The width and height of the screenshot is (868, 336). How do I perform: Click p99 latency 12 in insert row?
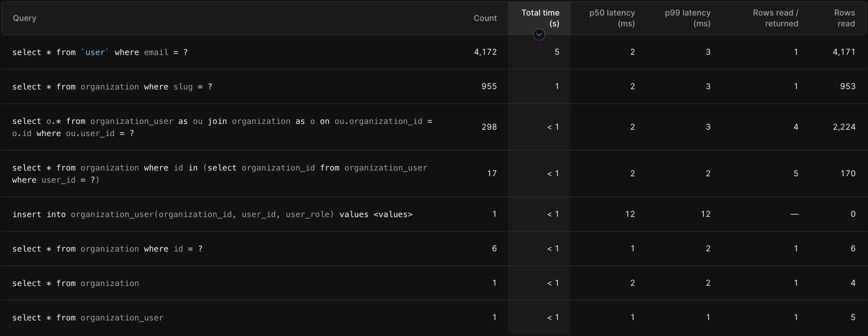705,214
